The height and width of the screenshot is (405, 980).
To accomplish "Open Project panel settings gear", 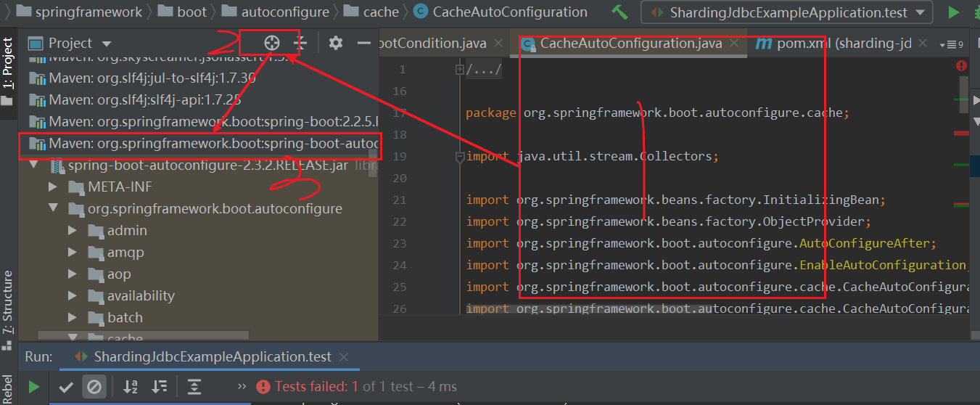I will pyautogui.click(x=335, y=43).
